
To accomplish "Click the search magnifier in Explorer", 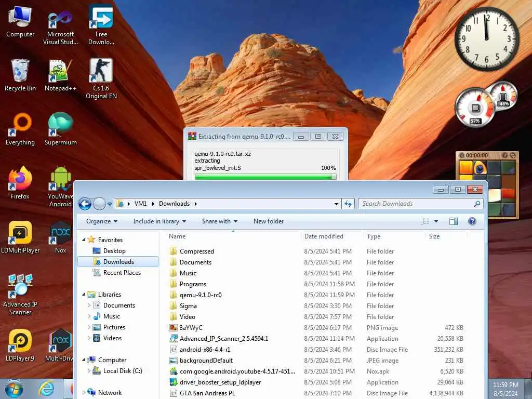I will pos(477,204).
